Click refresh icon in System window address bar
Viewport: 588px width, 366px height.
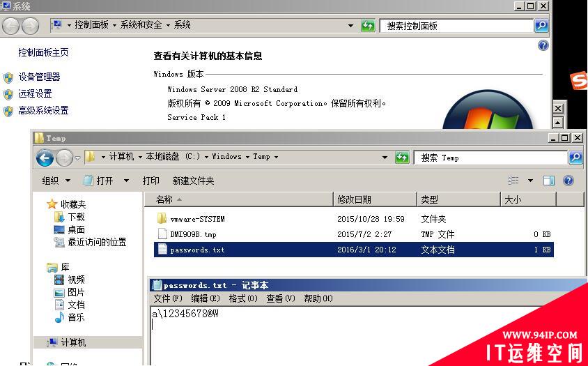[368, 26]
